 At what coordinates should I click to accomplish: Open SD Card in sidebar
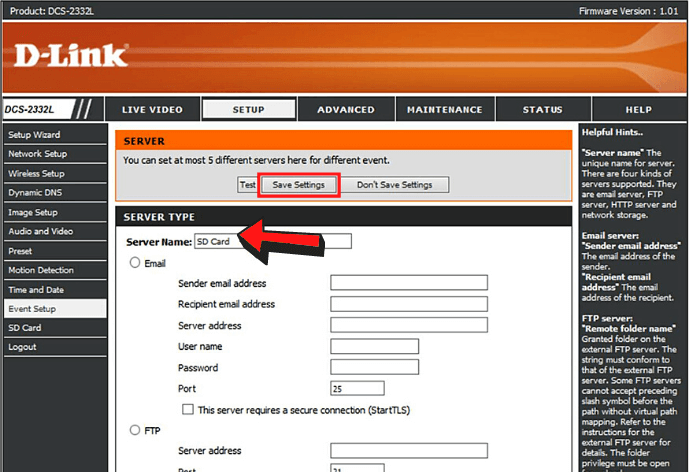pyautogui.click(x=55, y=328)
